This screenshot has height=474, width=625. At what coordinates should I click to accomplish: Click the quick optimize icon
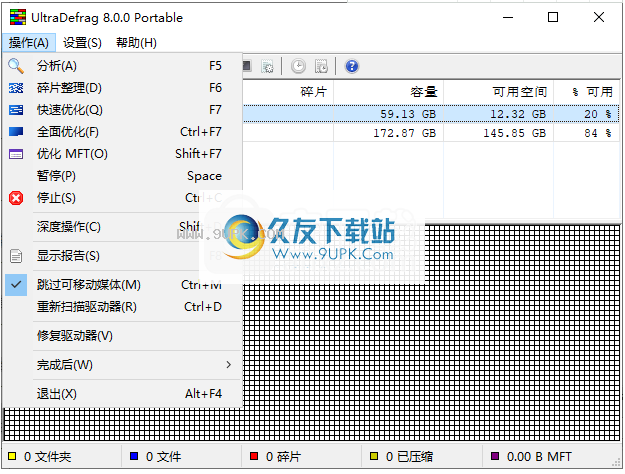click(16, 110)
